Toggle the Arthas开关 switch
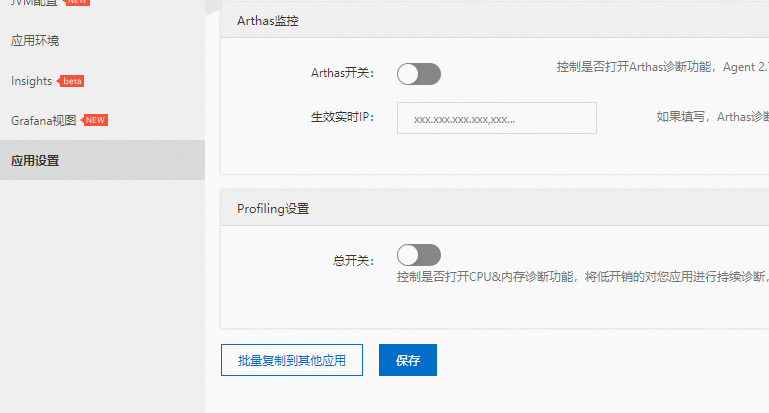The height and width of the screenshot is (413, 769). tap(418, 73)
